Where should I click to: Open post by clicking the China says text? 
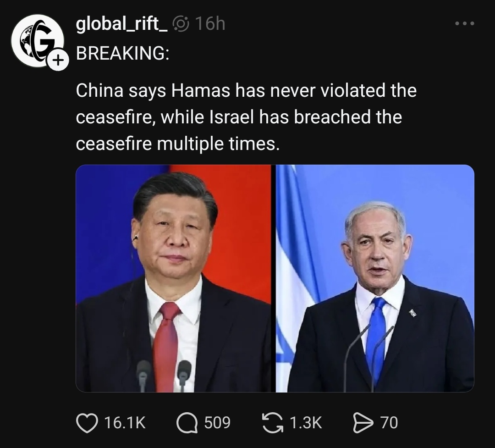click(x=246, y=117)
